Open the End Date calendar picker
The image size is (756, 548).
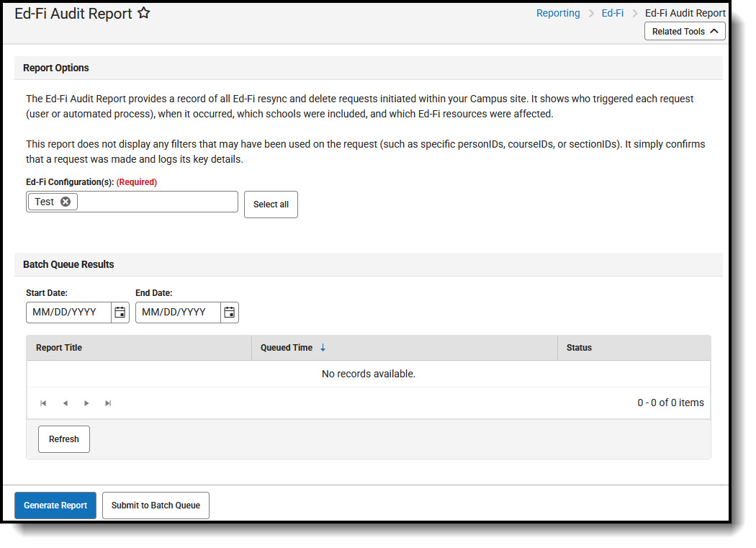(x=229, y=312)
